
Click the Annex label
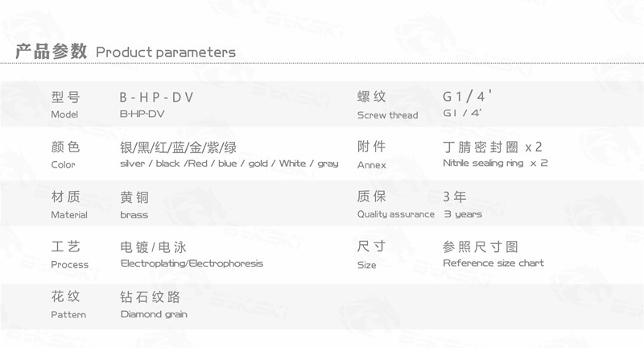click(x=371, y=165)
